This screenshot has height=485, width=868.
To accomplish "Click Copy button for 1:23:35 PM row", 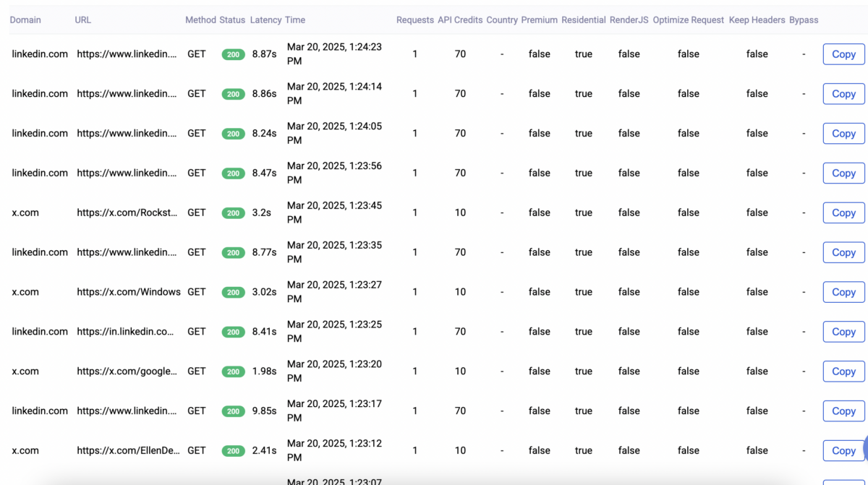I will 843,252.
